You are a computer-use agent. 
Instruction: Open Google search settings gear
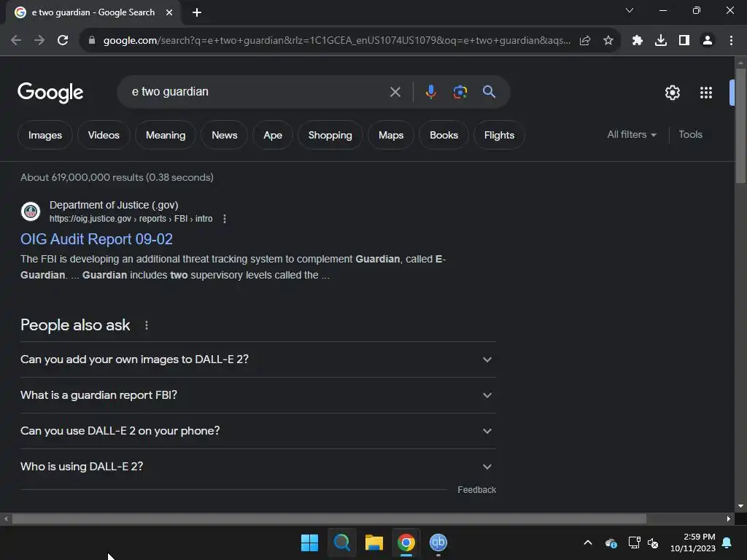[672, 93]
